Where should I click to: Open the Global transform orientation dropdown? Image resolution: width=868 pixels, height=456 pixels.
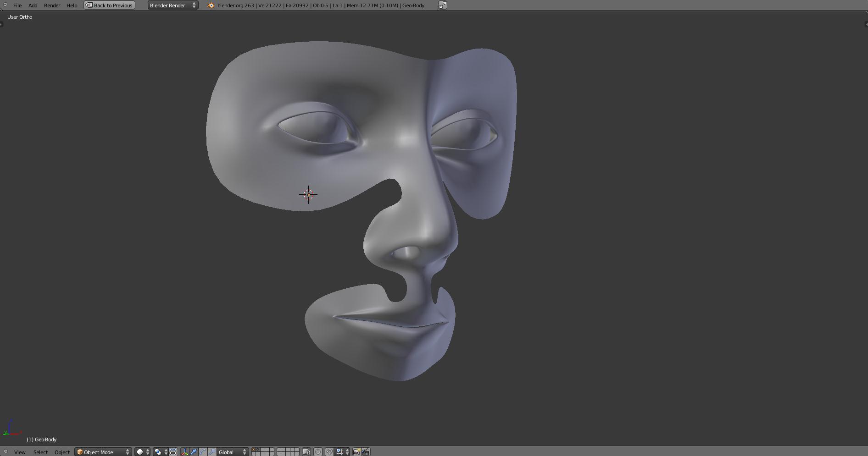tap(233, 452)
